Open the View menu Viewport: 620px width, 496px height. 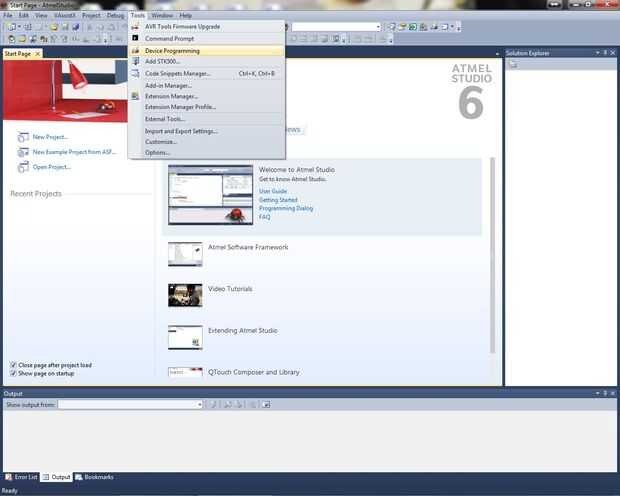pyautogui.click(x=41, y=15)
